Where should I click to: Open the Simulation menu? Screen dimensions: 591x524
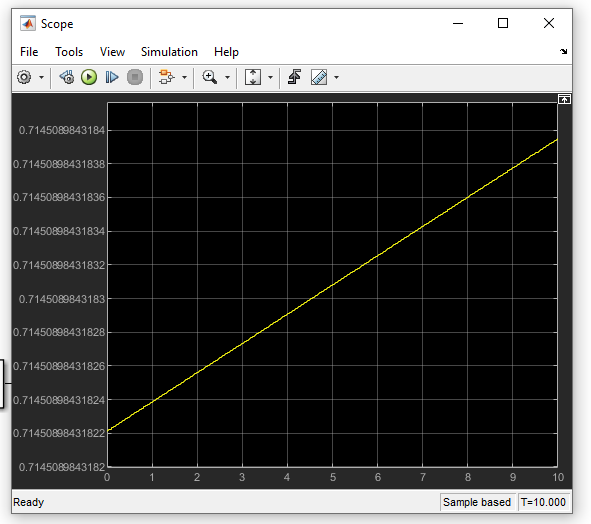click(169, 52)
